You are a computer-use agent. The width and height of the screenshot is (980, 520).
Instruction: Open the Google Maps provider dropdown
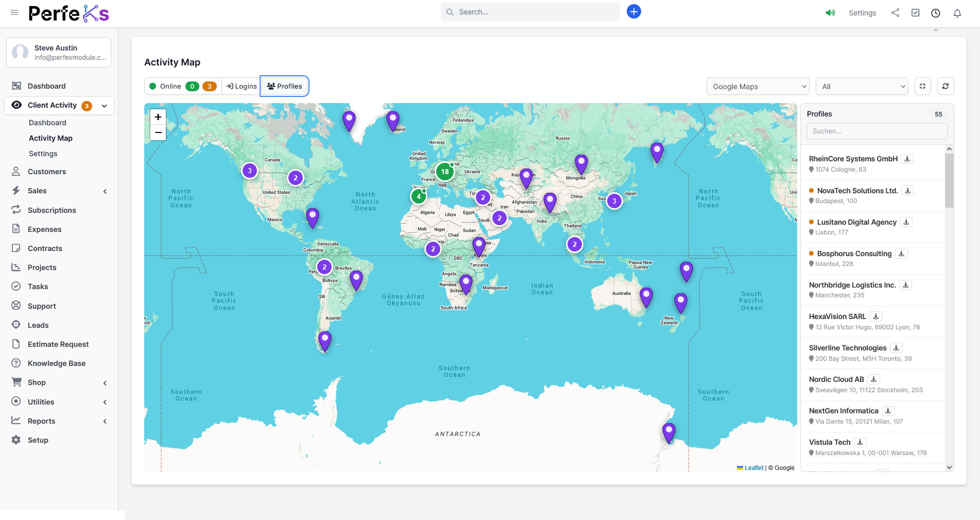[x=757, y=86]
